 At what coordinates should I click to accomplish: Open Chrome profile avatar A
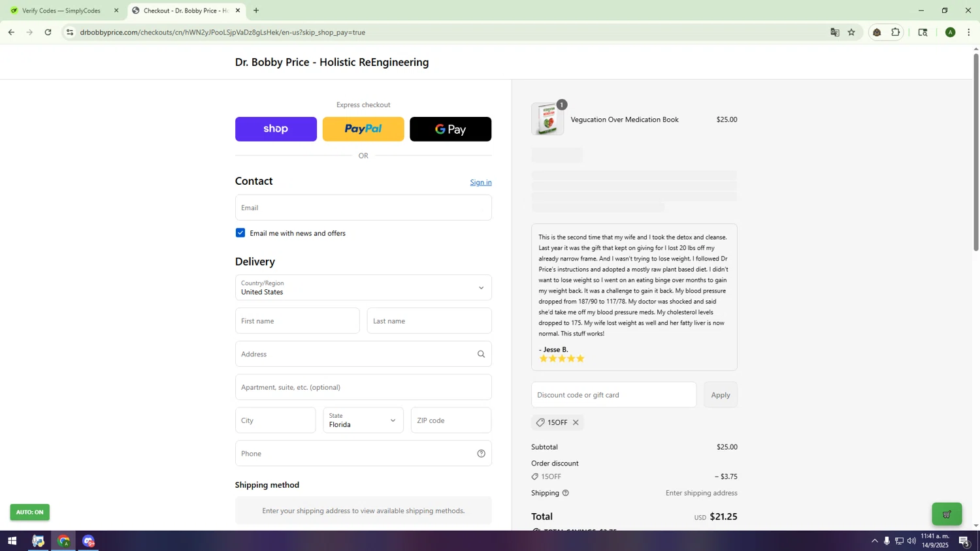coord(950,32)
